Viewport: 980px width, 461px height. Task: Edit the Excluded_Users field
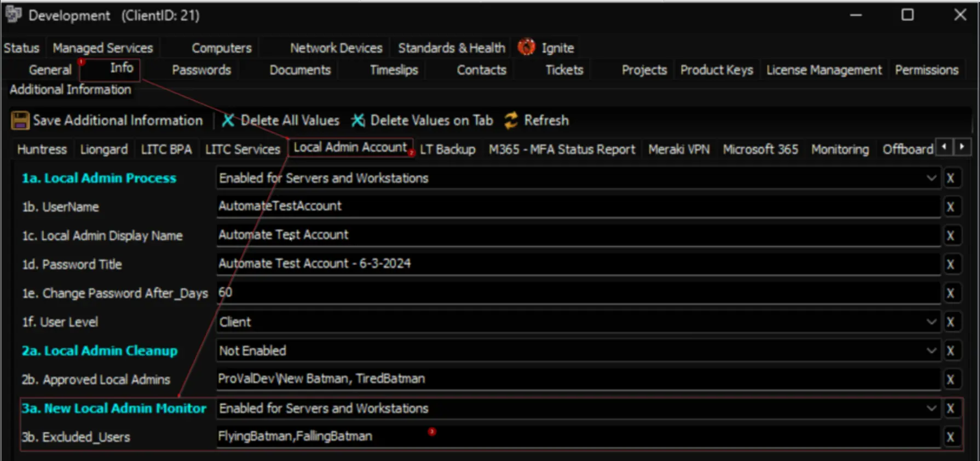click(578, 436)
